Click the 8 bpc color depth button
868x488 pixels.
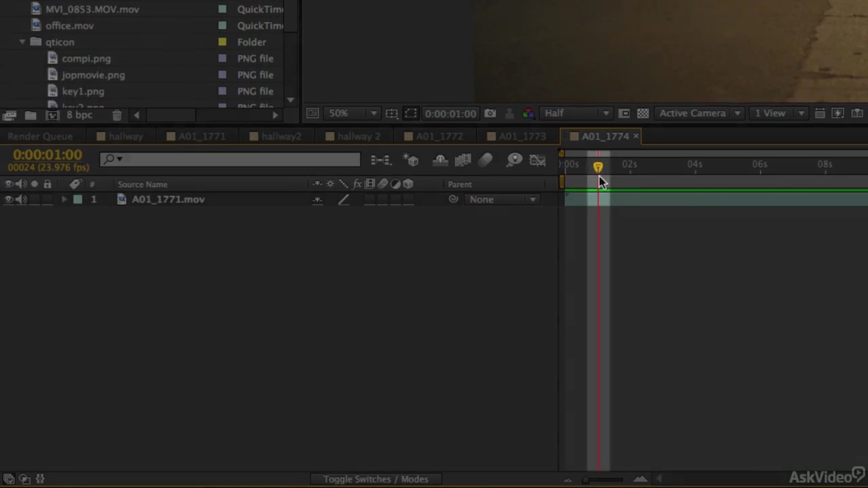[80, 115]
